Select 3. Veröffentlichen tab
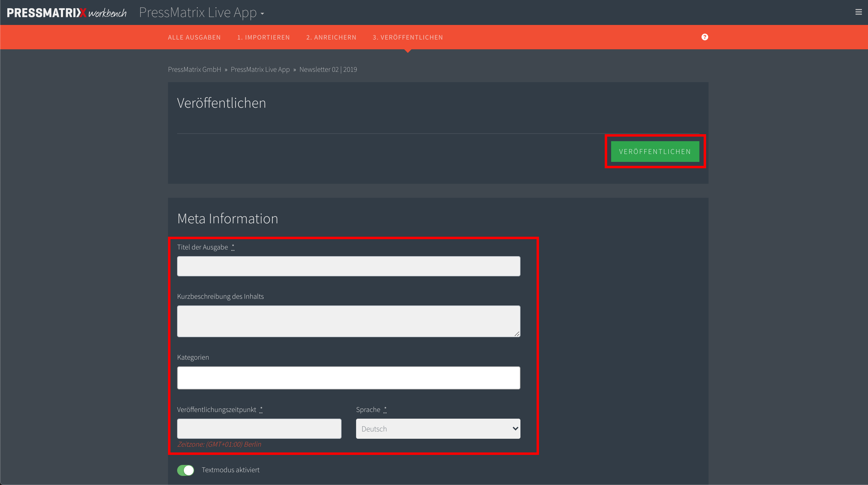 click(408, 37)
